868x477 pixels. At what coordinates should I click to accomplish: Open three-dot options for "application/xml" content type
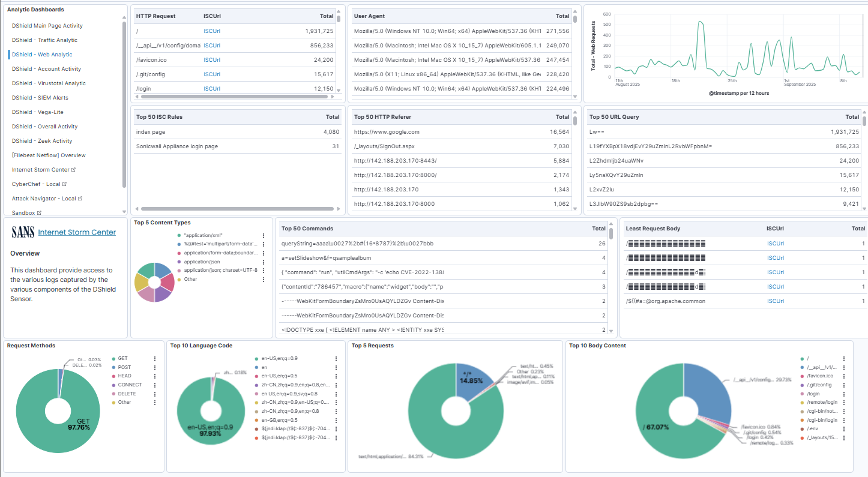pyautogui.click(x=263, y=236)
